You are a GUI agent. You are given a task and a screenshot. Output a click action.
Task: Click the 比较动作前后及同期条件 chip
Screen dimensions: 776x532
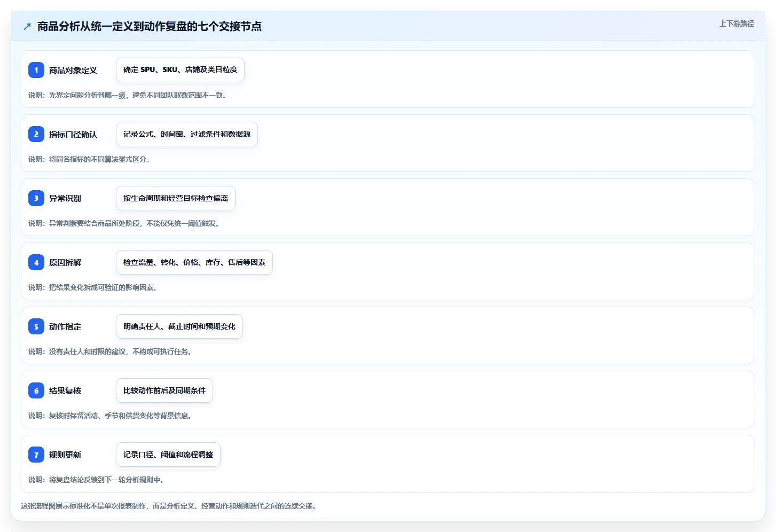click(x=164, y=390)
